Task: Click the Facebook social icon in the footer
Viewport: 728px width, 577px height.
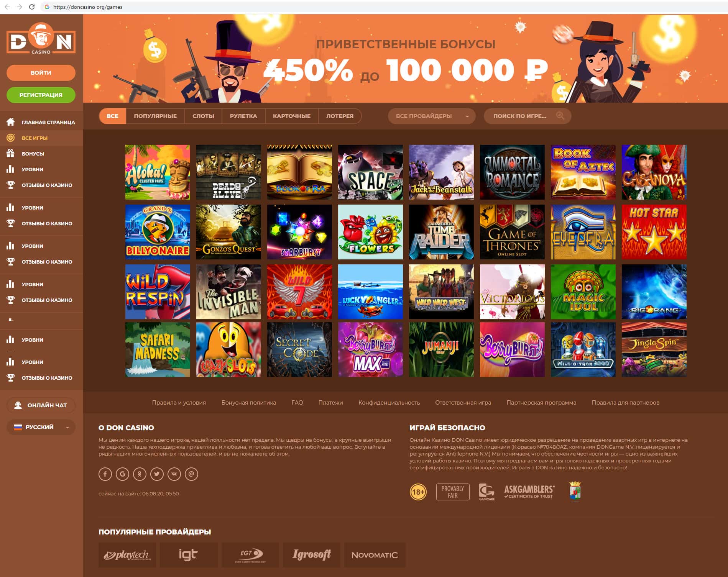Action: coord(105,474)
